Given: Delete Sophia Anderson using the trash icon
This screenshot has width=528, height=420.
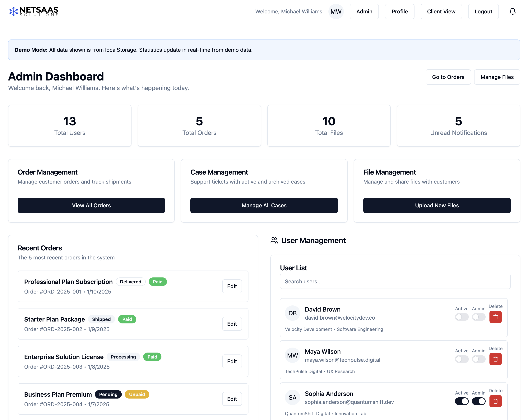Looking at the screenshot, I should point(495,401).
